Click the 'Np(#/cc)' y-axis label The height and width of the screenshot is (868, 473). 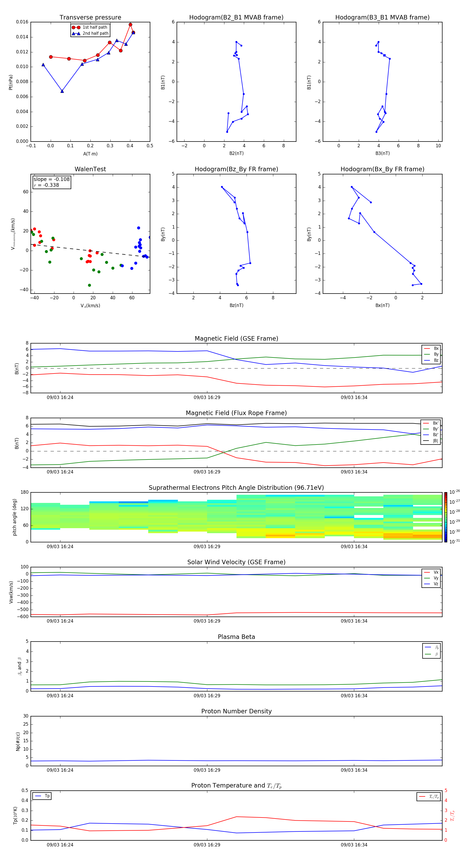[18, 741]
